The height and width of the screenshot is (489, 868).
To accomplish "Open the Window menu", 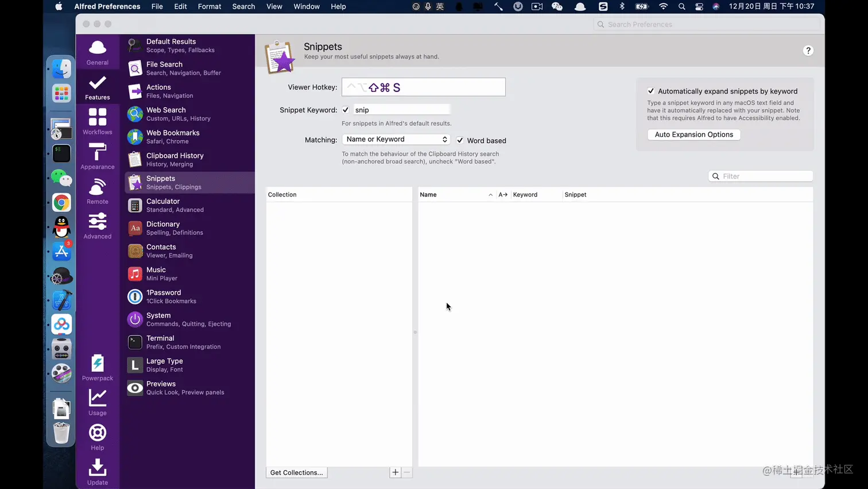I will click(x=307, y=6).
